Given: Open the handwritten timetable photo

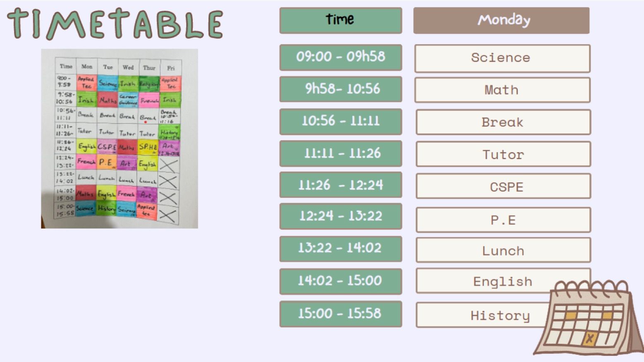Looking at the screenshot, I should coord(120,138).
